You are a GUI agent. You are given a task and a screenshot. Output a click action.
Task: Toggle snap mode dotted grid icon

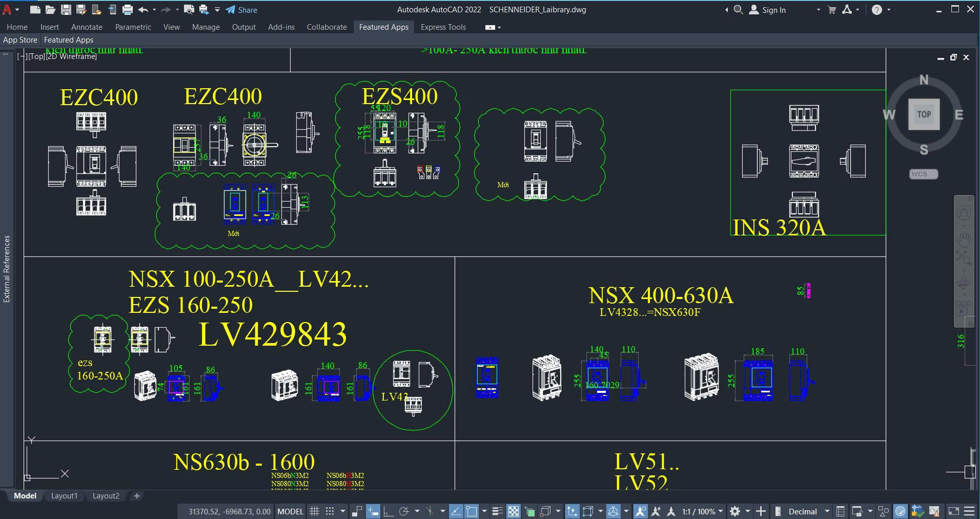point(330,511)
